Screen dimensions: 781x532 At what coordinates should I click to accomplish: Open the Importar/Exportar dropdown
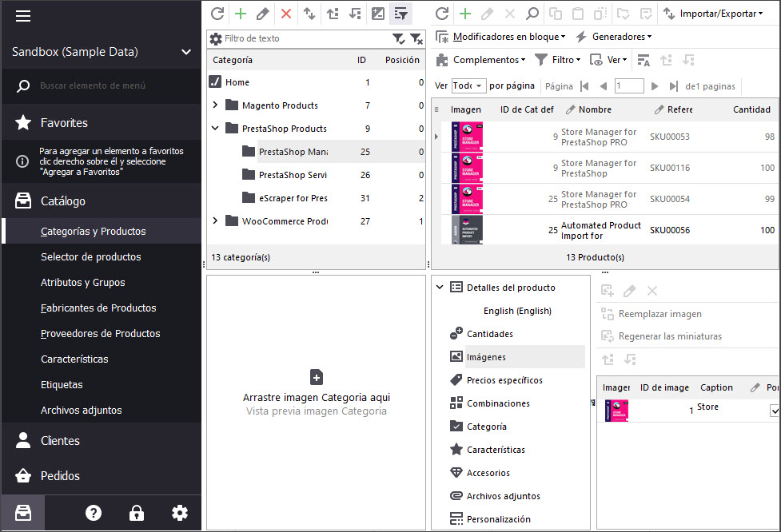(x=713, y=14)
